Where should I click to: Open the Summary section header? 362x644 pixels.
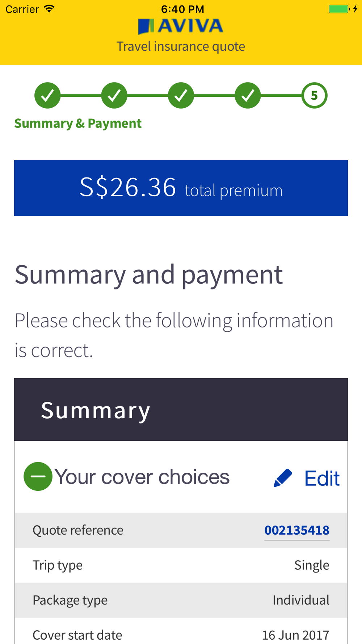coord(181,410)
